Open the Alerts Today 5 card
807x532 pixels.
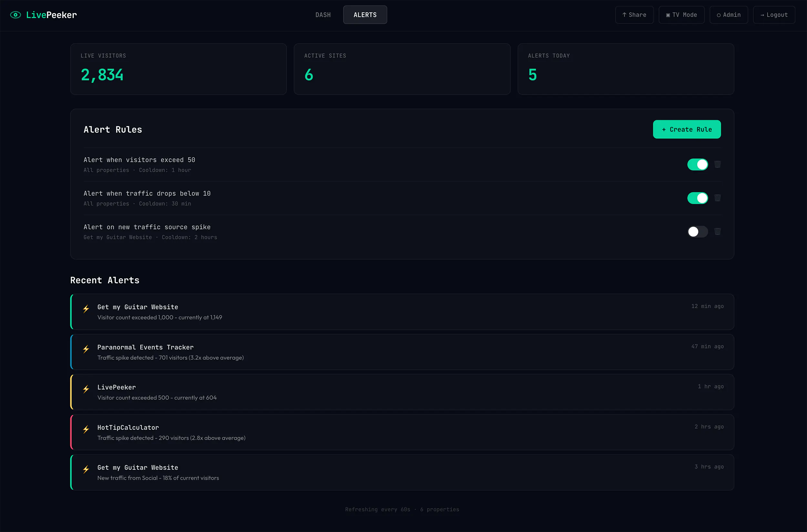pos(625,69)
